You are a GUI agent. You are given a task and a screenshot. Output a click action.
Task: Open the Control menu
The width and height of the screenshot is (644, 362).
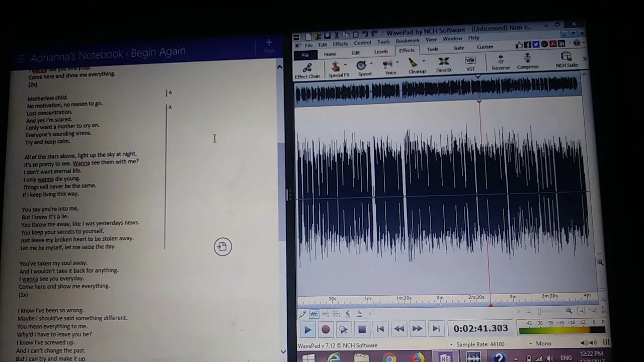[x=362, y=43]
